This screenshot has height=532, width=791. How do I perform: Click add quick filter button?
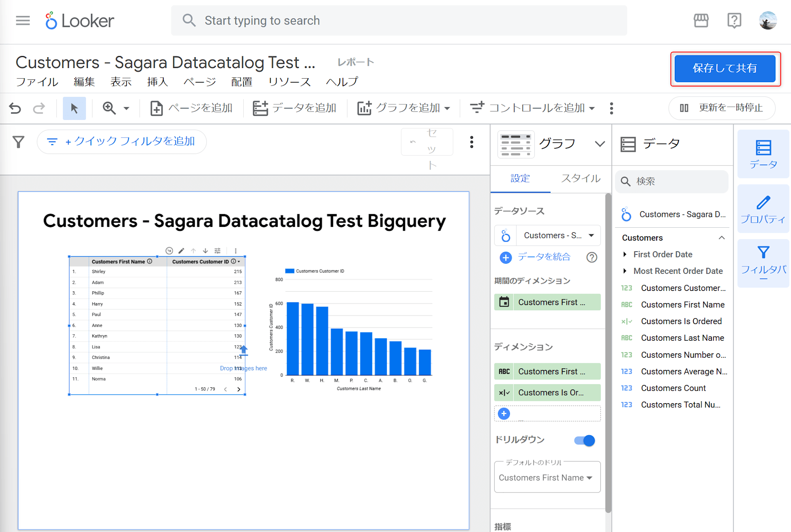[x=121, y=141]
